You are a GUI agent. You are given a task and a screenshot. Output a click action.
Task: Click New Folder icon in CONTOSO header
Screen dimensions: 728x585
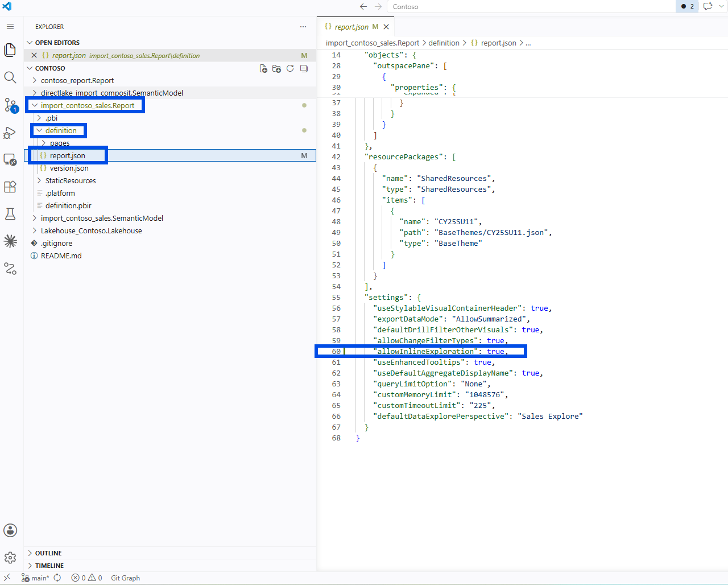click(277, 68)
